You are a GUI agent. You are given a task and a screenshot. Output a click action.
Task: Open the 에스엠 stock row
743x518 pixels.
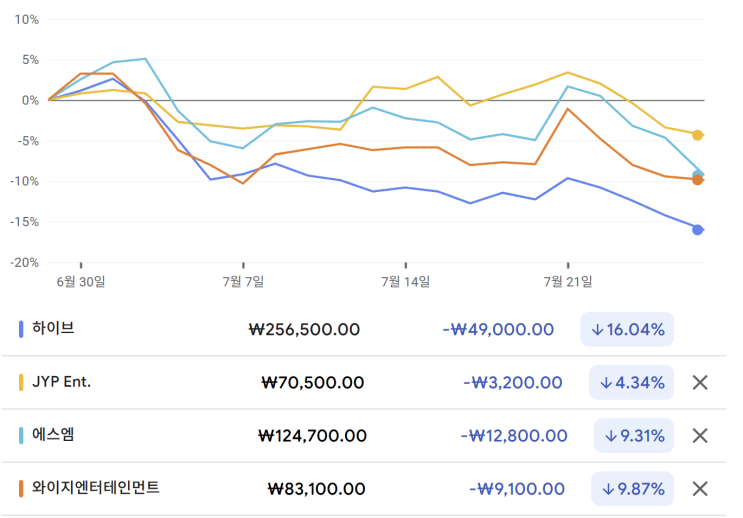[53, 434]
